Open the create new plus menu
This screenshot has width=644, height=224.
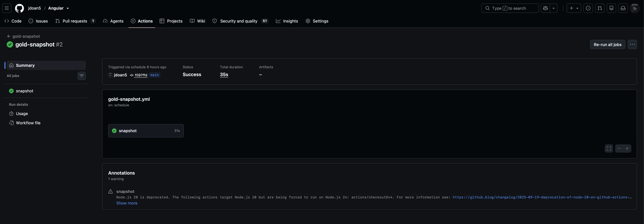coord(574,8)
